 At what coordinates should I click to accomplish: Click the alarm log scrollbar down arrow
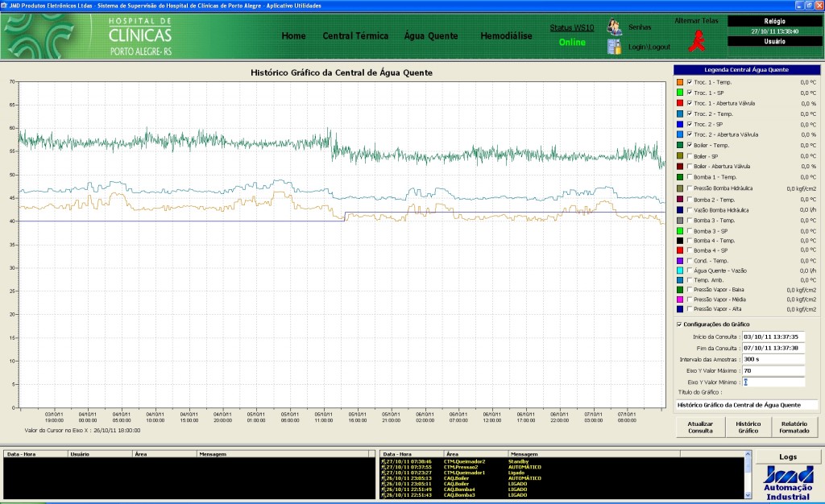(748, 495)
